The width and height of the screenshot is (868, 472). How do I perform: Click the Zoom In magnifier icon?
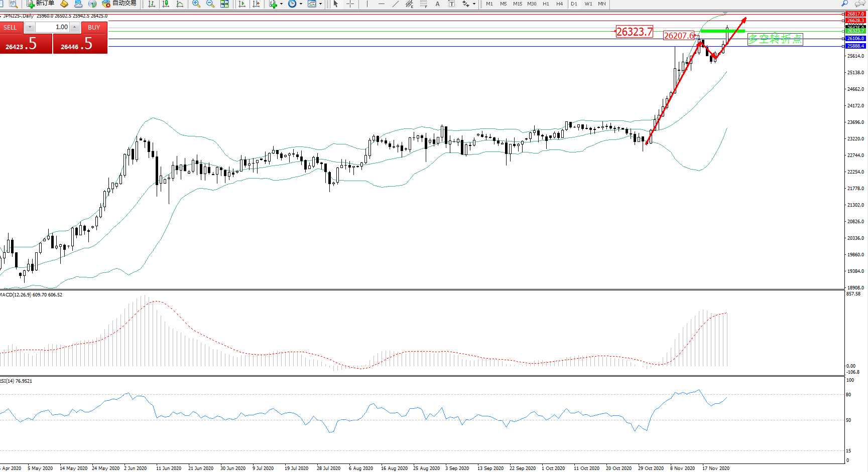pyautogui.click(x=196, y=4)
